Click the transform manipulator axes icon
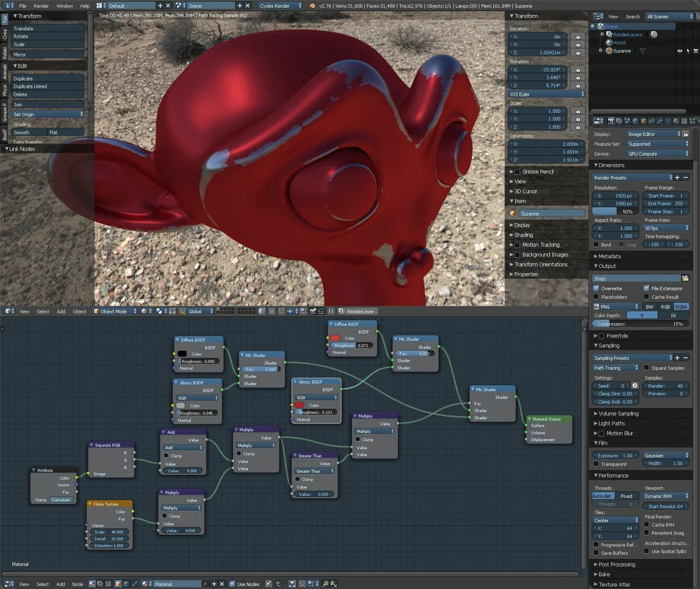700x589 pixels. coord(182,312)
